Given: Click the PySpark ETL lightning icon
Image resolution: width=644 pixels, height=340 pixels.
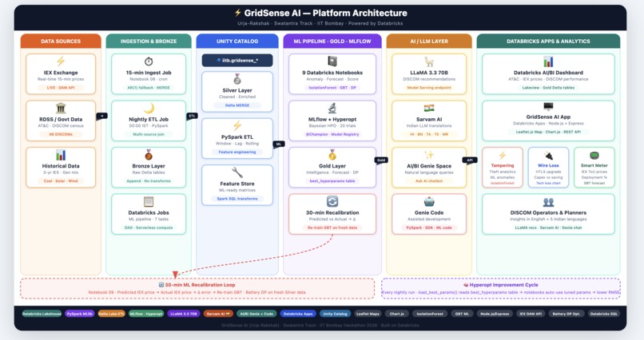Looking at the screenshot, I should [237, 126].
